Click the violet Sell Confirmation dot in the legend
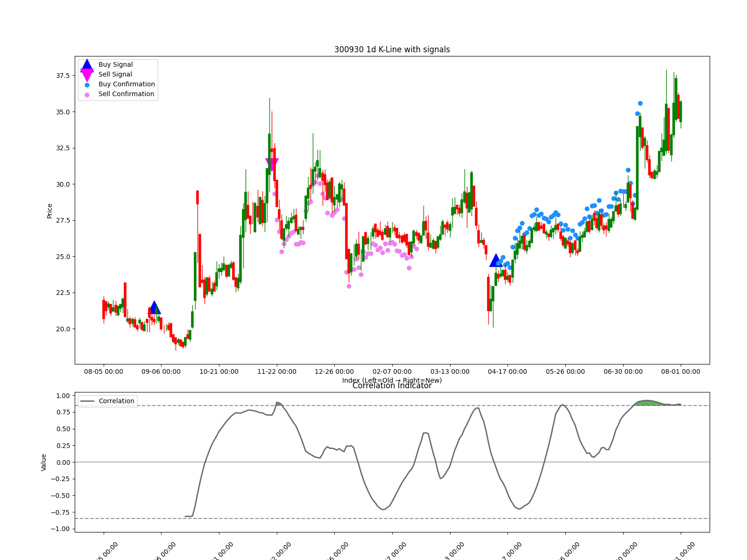 coord(87,95)
